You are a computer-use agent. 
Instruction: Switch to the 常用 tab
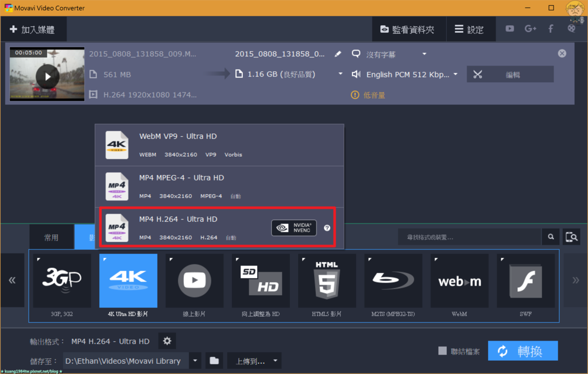52,237
